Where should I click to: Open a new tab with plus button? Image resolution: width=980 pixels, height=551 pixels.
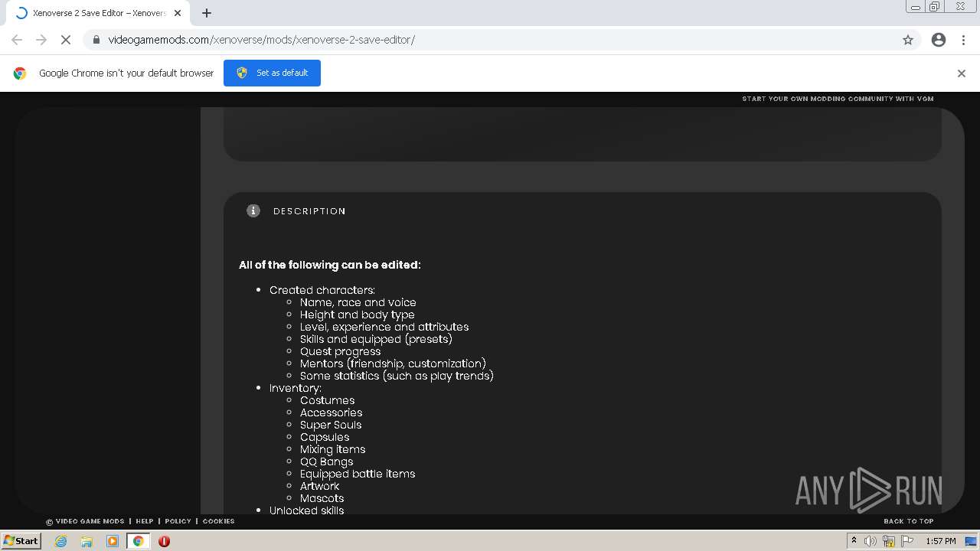point(207,13)
